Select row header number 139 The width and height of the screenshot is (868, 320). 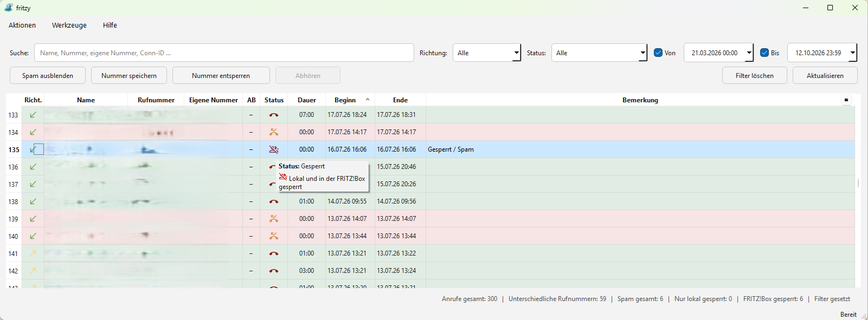point(14,219)
